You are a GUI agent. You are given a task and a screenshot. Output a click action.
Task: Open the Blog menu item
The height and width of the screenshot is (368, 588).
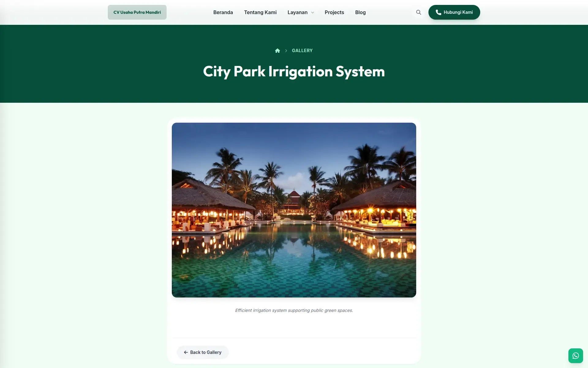coord(360,12)
